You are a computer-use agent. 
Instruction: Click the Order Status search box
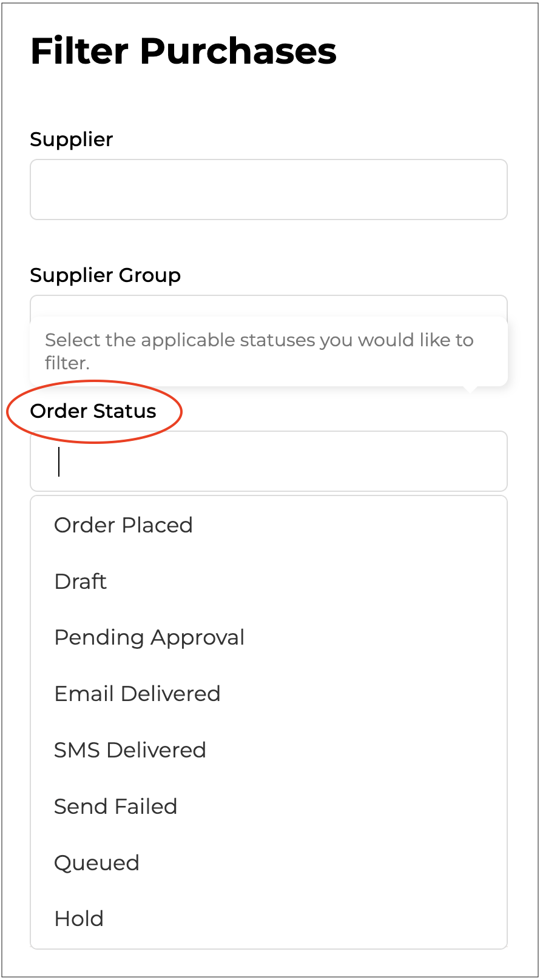(268, 461)
